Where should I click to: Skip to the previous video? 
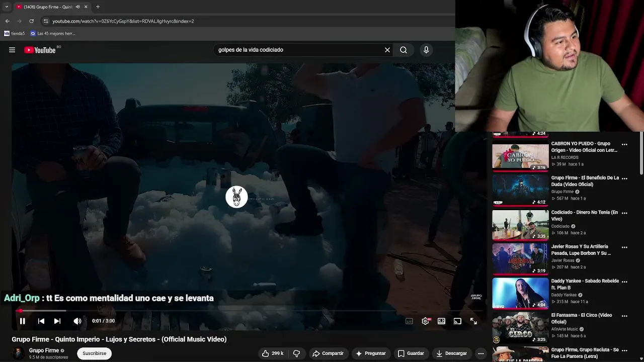[41, 321]
